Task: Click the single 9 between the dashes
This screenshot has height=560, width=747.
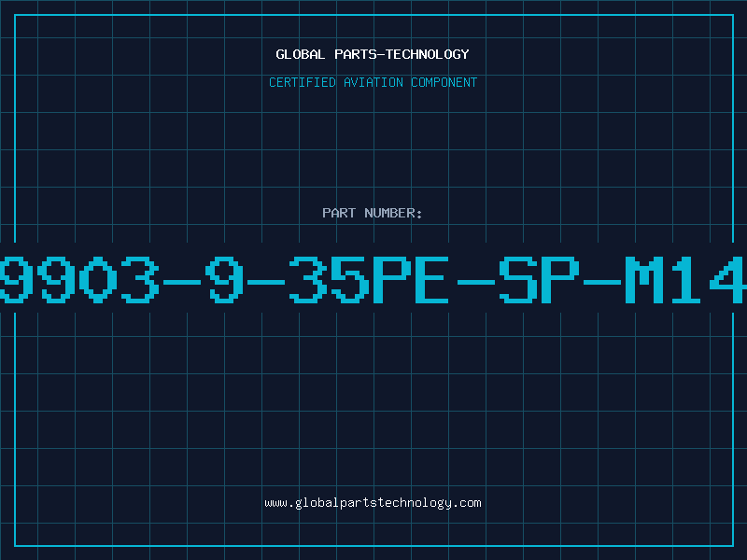Action: click(x=224, y=279)
